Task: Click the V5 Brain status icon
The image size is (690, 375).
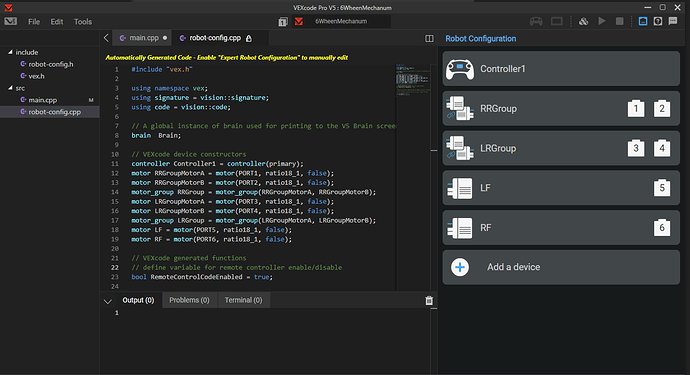Action: click(x=557, y=21)
